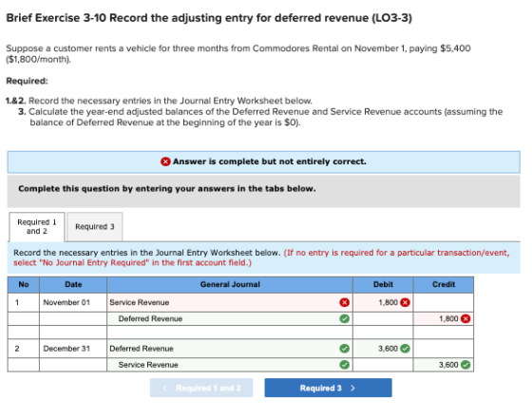
Task: Click the red X next to Service Revenue entry 1
Action: [x=344, y=302]
